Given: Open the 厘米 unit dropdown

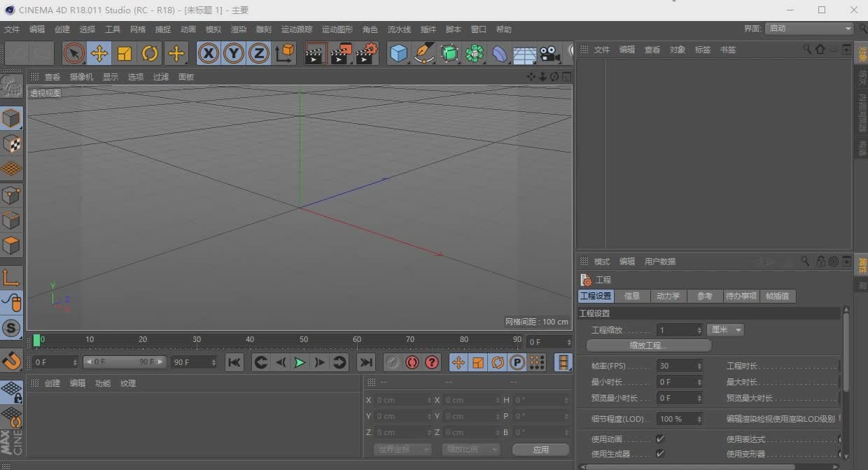Looking at the screenshot, I should (725, 329).
